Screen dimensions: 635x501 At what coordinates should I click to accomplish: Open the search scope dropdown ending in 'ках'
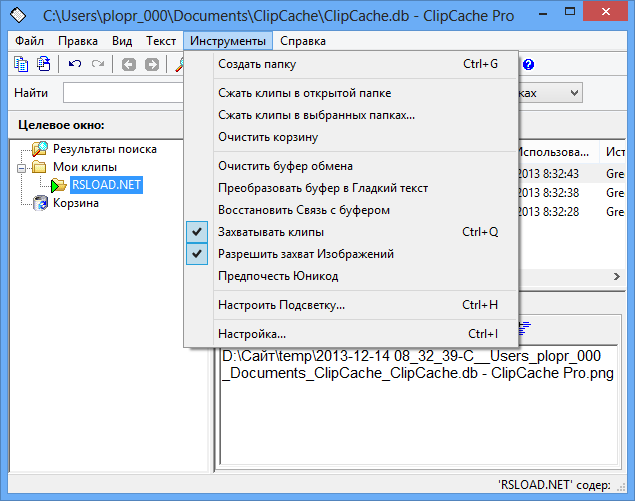tap(574, 93)
